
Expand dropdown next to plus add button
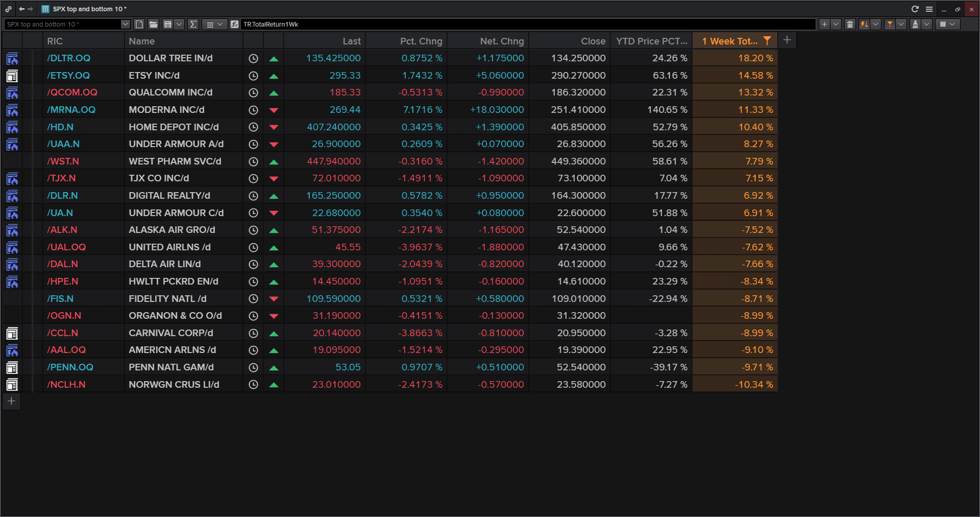(x=836, y=24)
